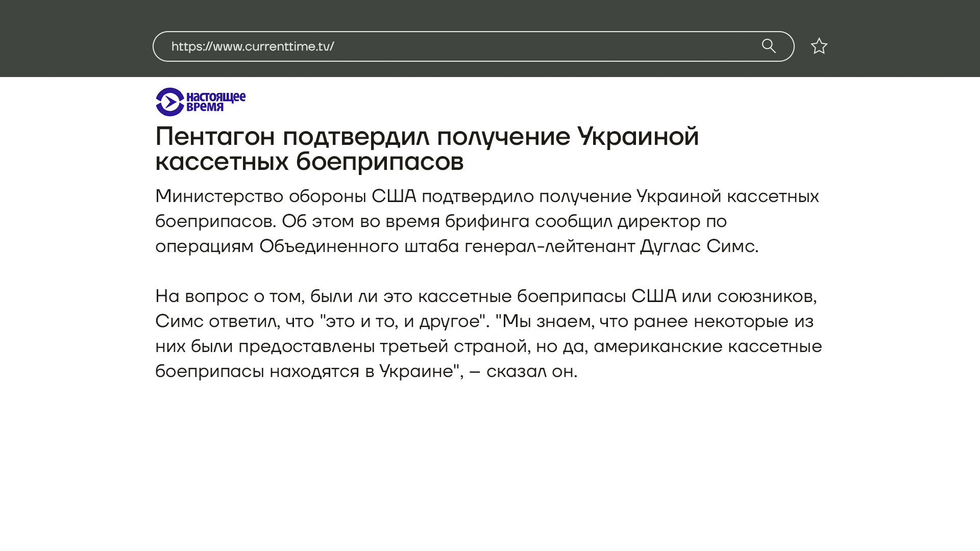Click the headline's second line кассетных боеприпасов

(309, 162)
